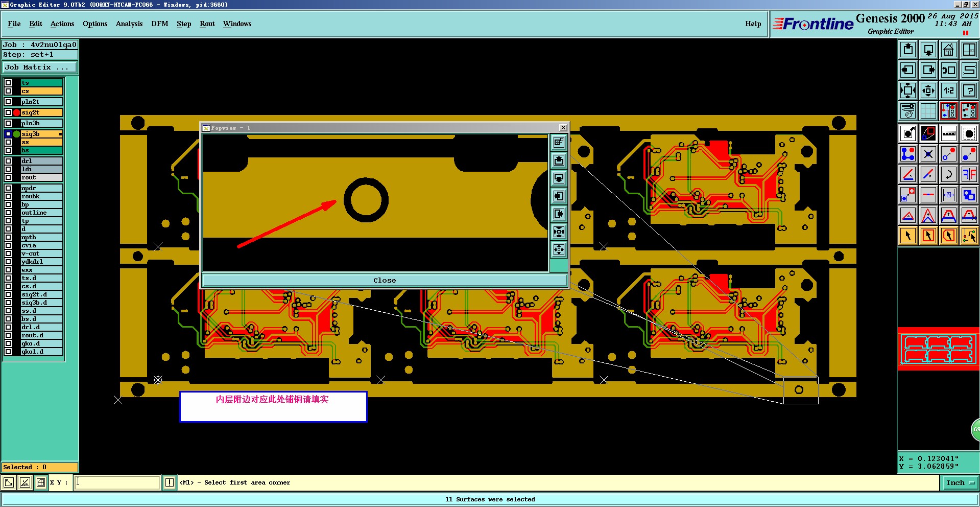Open the Step menu
This screenshot has height=507, width=980.
click(184, 24)
